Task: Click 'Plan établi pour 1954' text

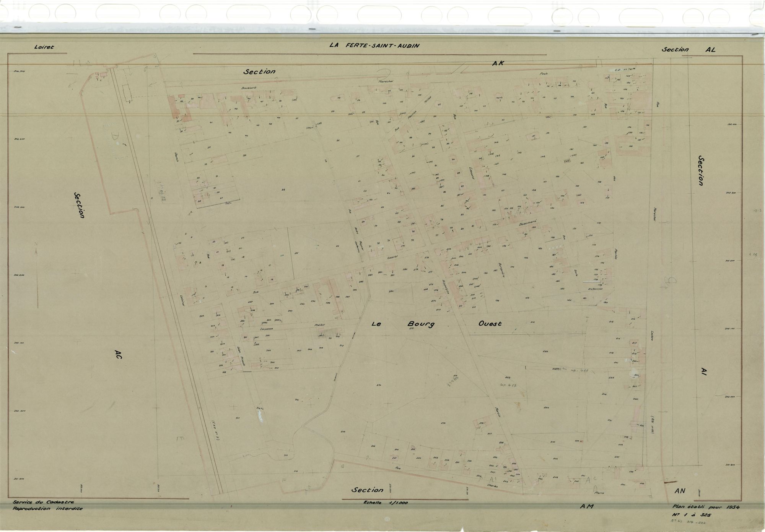Action: coord(706,507)
